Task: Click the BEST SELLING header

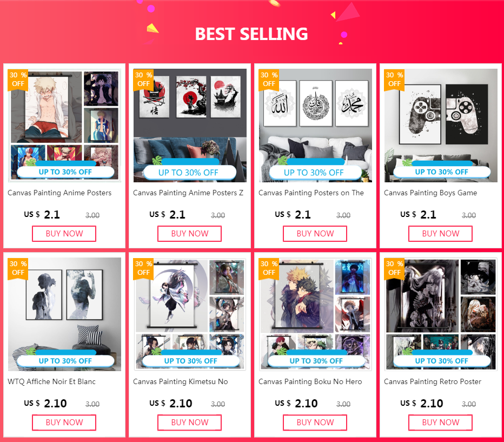Action: 251,34
